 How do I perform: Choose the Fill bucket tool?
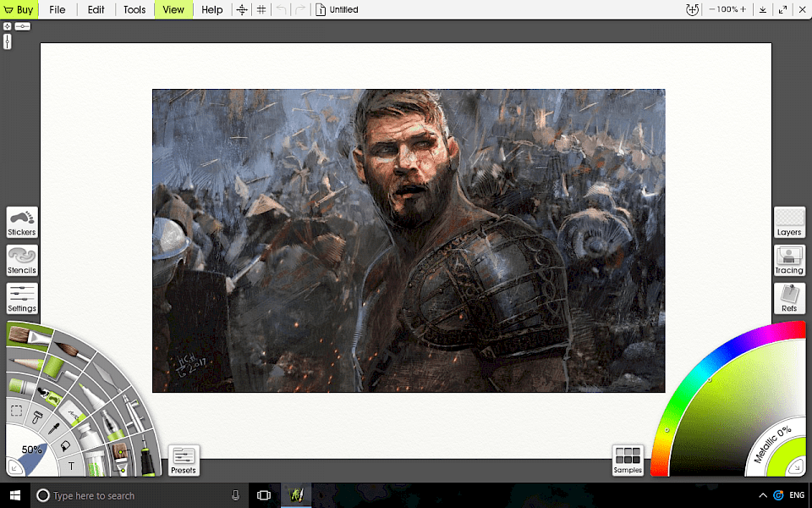click(x=65, y=446)
